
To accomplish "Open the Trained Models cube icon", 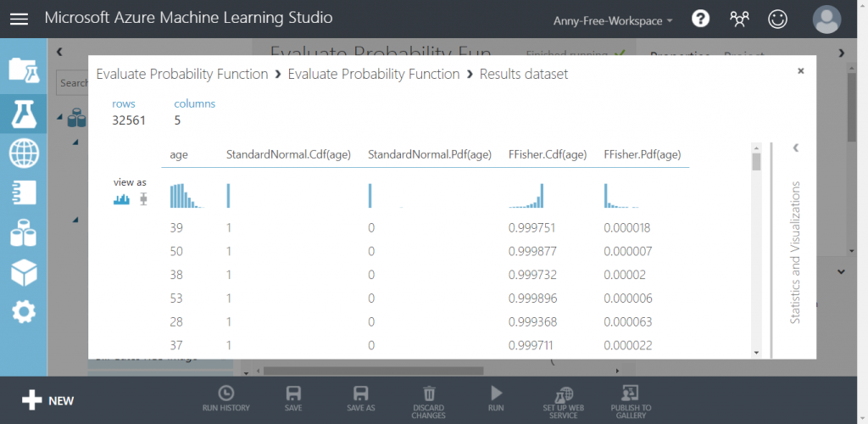I will (24, 273).
